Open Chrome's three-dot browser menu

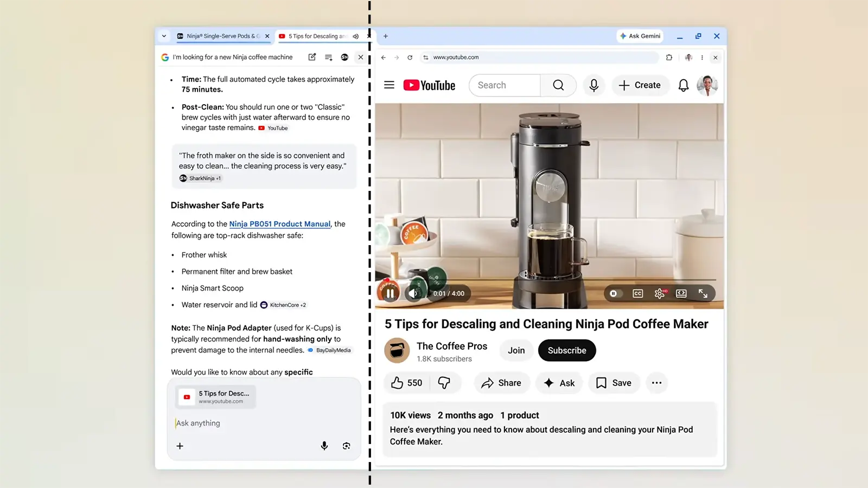pos(702,57)
